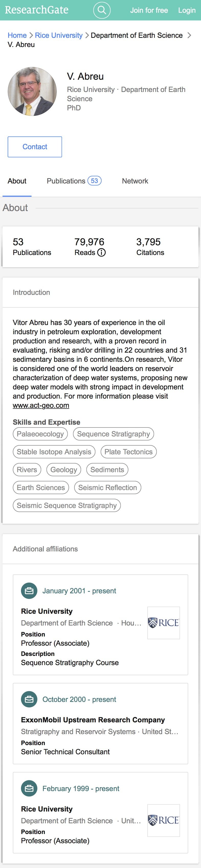The image size is (201, 868).
Task: Click the ResearchGate logo
Action: 36,10
